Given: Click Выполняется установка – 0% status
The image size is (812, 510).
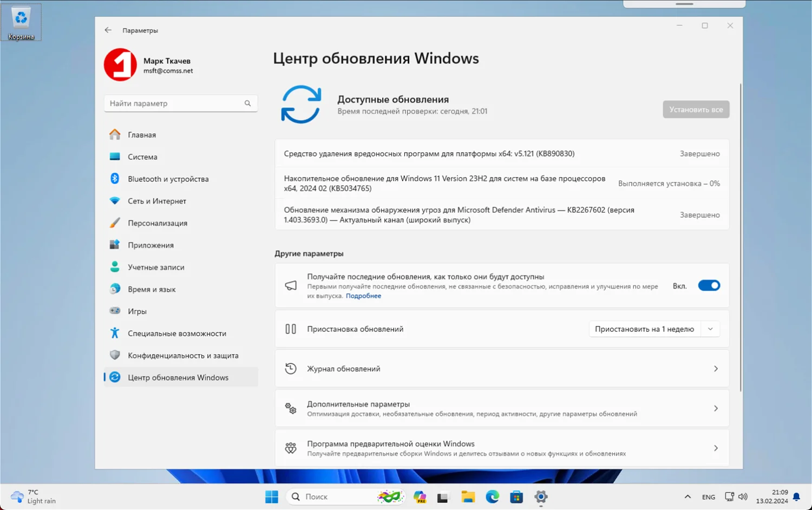Looking at the screenshot, I should pos(669,184).
